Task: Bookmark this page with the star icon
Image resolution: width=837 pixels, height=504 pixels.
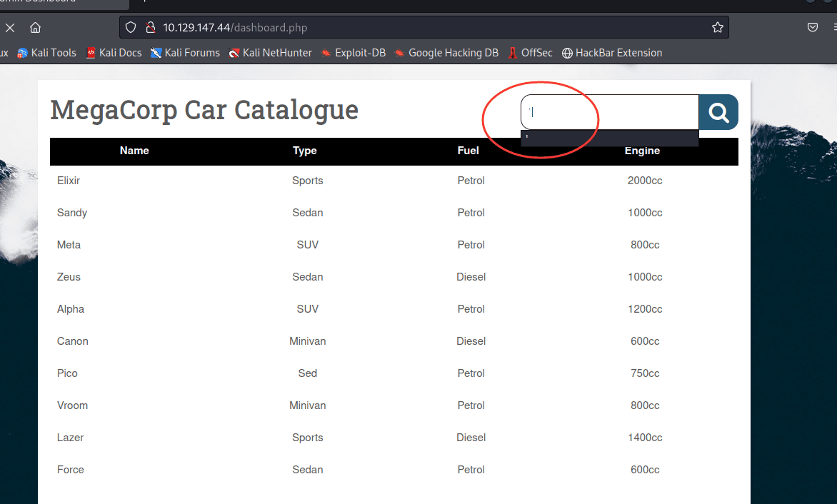Action: [717, 28]
